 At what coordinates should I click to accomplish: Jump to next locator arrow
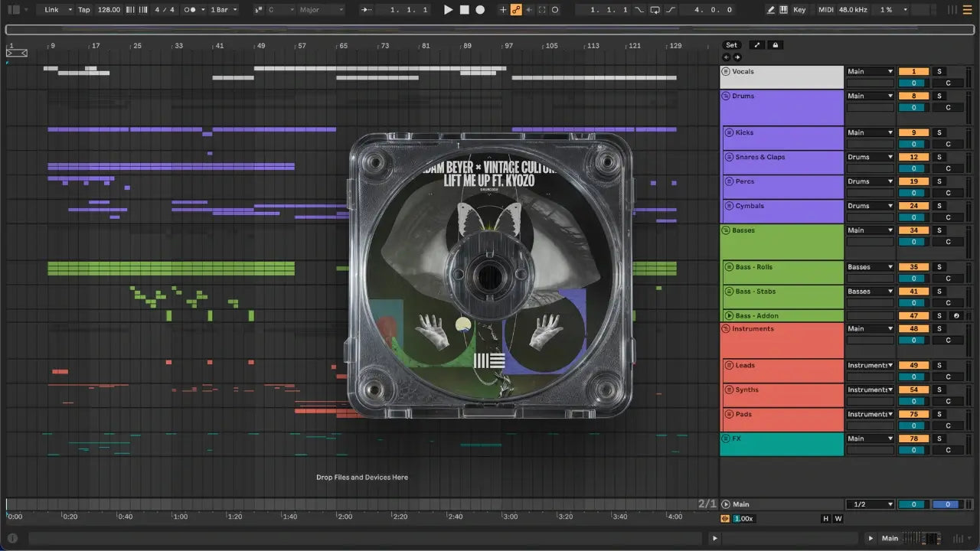pyautogui.click(x=737, y=57)
